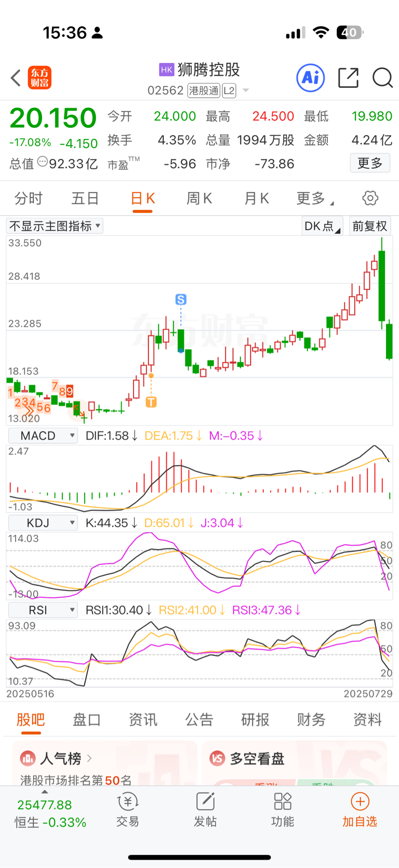This screenshot has width=399, height=868.
Task: Open 交易 trade icon in bottom bar
Action: tap(128, 802)
